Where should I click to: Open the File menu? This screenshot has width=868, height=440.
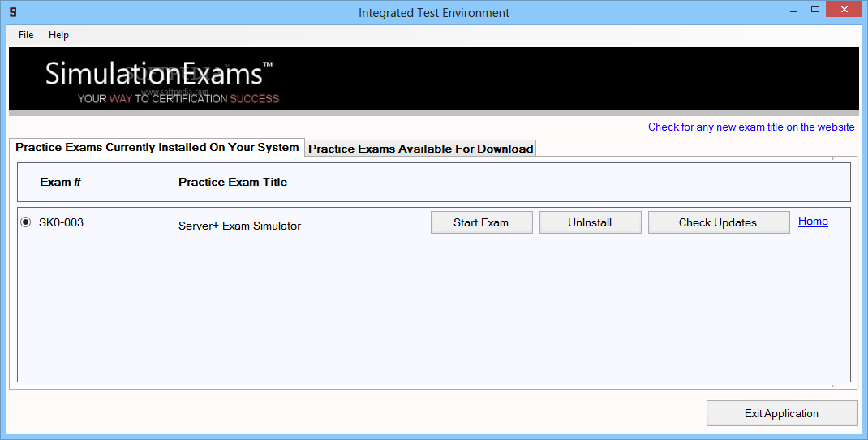[x=25, y=35]
